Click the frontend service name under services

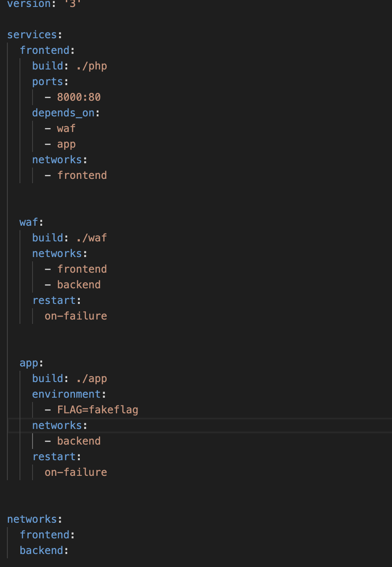point(45,50)
